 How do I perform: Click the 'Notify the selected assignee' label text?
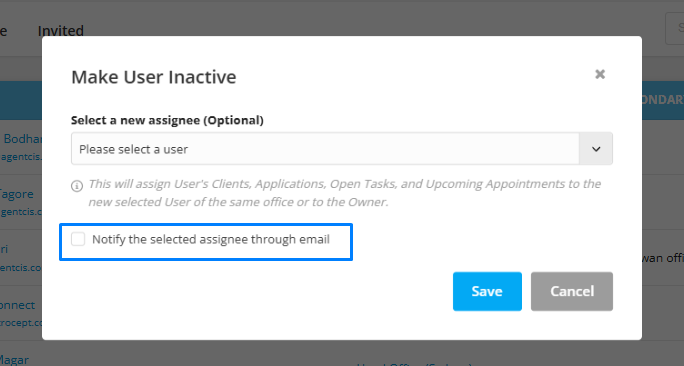pos(211,239)
